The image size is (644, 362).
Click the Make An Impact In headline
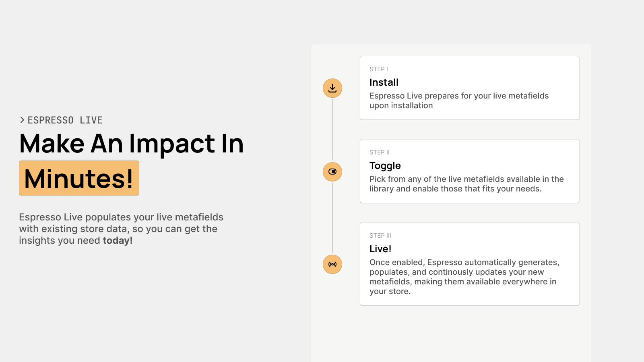(x=132, y=144)
